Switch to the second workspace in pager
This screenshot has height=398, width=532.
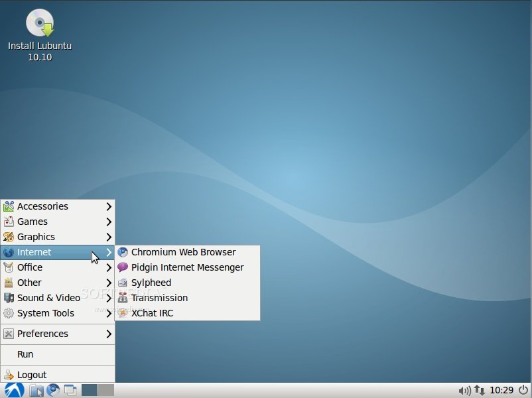[x=106, y=390]
